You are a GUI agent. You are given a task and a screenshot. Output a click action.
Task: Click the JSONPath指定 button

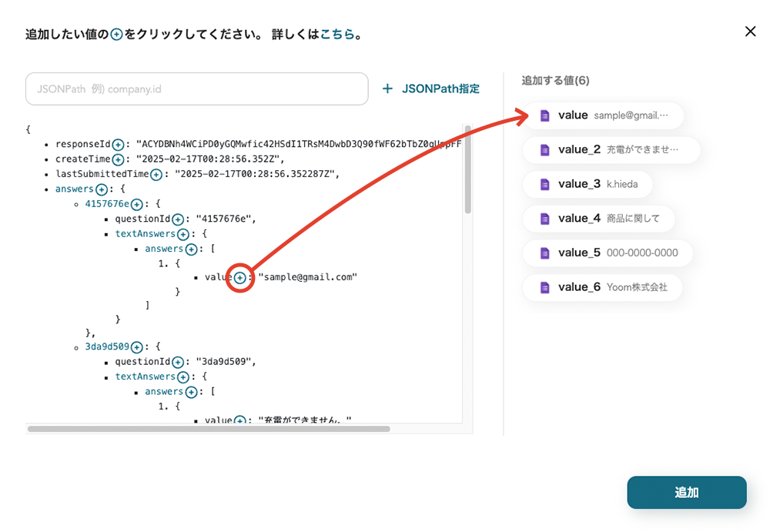point(431,89)
